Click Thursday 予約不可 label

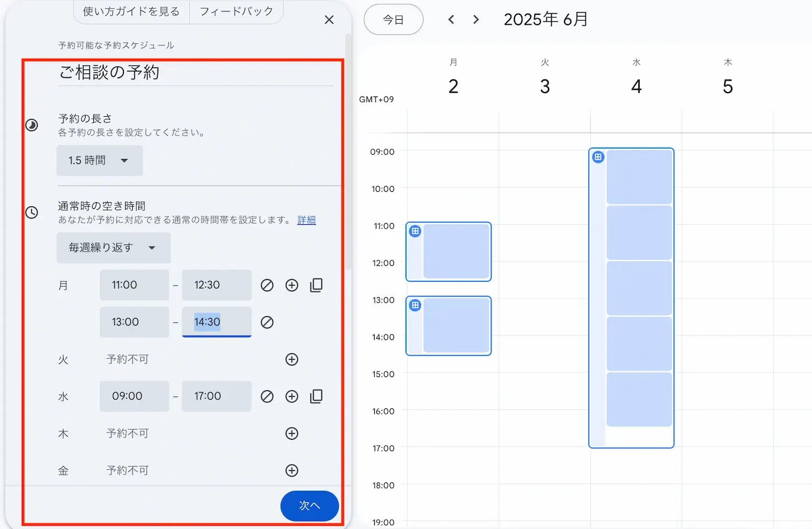coord(127,434)
